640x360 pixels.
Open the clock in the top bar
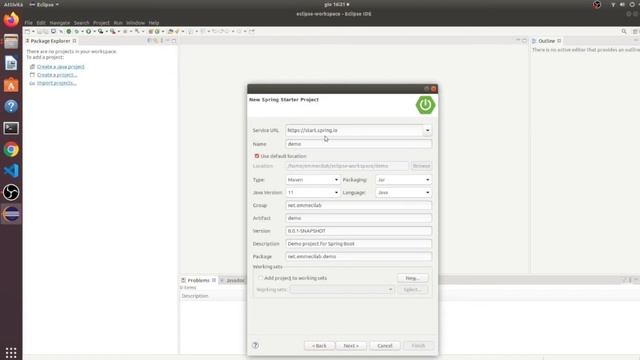[336, 4]
